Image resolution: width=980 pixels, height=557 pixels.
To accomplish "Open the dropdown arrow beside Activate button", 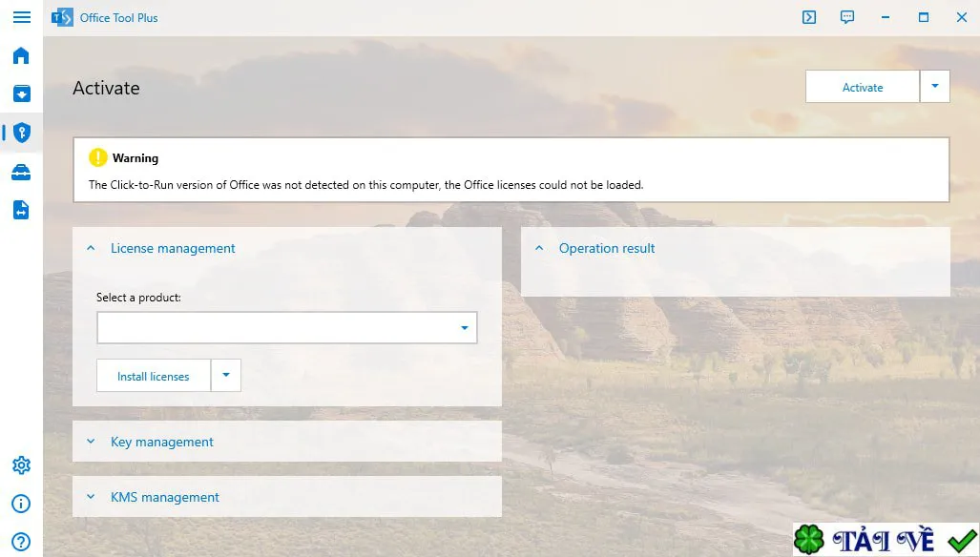I will tap(935, 87).
